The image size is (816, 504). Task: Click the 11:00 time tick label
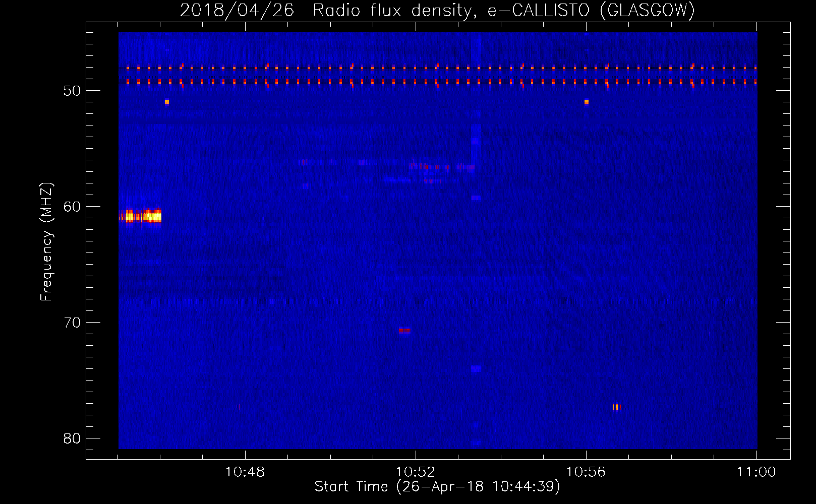click(756, 472)
